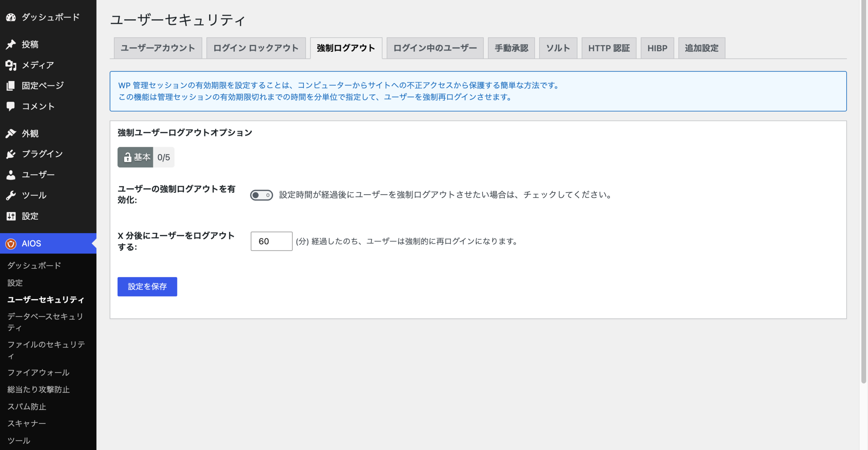Click the AIOS shield logo icon

coord(11,244)
